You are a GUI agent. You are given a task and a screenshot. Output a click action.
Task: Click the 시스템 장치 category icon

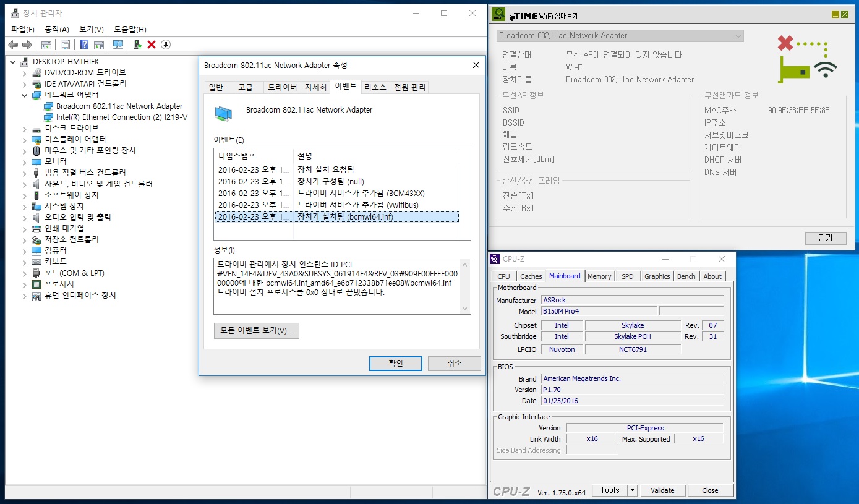(x=37, y=206)
